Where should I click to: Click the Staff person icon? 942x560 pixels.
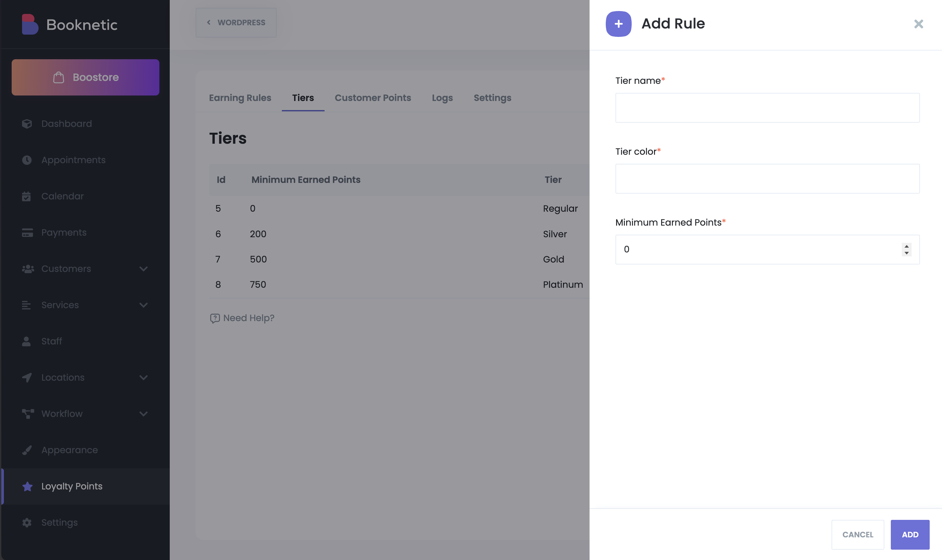coord(27,341)
